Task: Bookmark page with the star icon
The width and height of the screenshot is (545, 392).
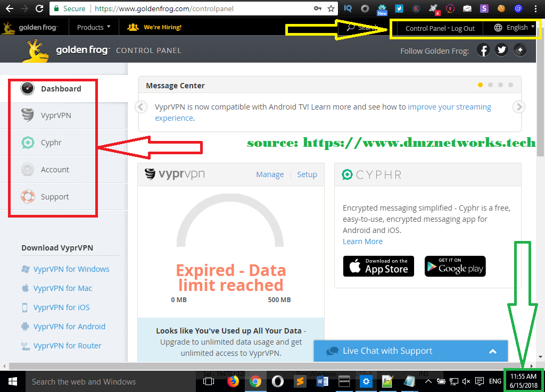Action: point(331,9)
